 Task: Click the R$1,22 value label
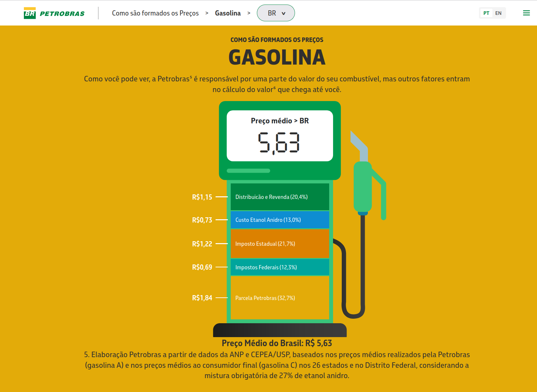(202, 244)
